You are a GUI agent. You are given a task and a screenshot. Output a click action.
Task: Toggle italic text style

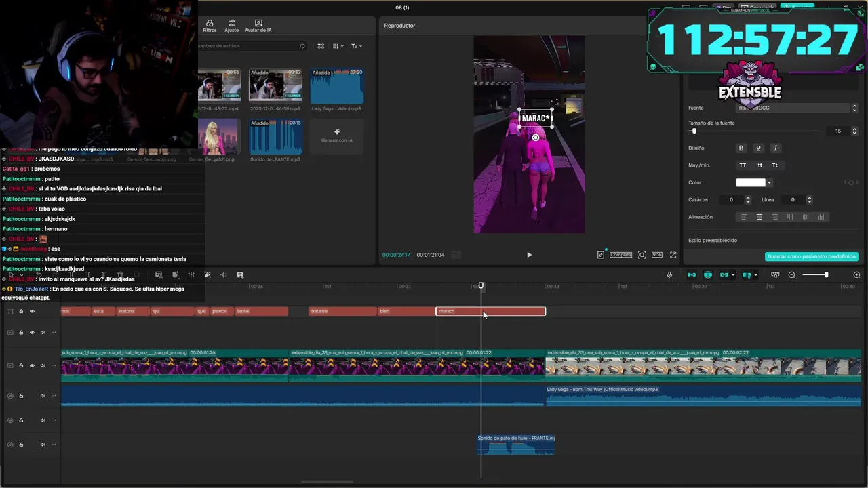point(775,148)
